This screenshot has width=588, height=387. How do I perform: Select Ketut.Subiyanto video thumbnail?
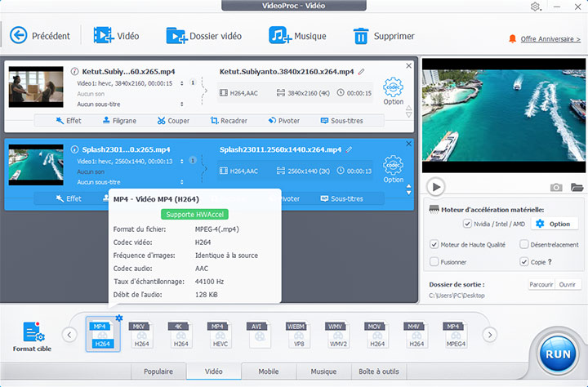click(36, 87)
